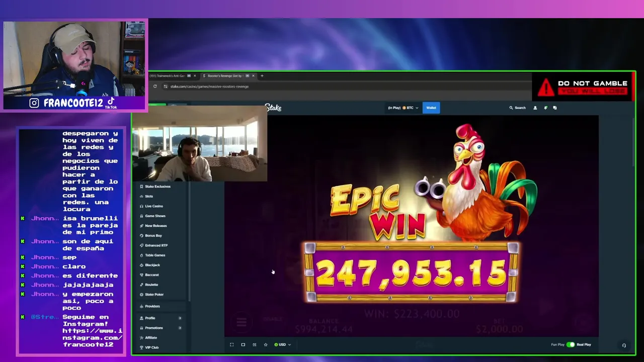Browse Table Games category
The width and height of the screenshot is (644, 362).
click(155, 255)
